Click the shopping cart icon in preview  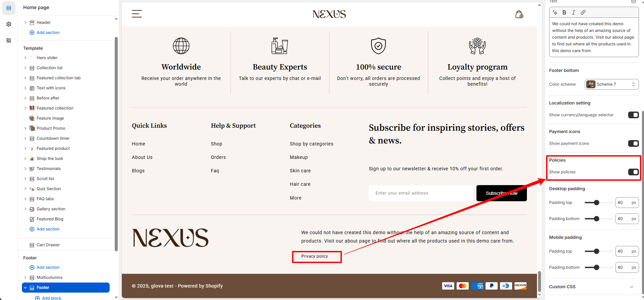(x=519, y=14)
